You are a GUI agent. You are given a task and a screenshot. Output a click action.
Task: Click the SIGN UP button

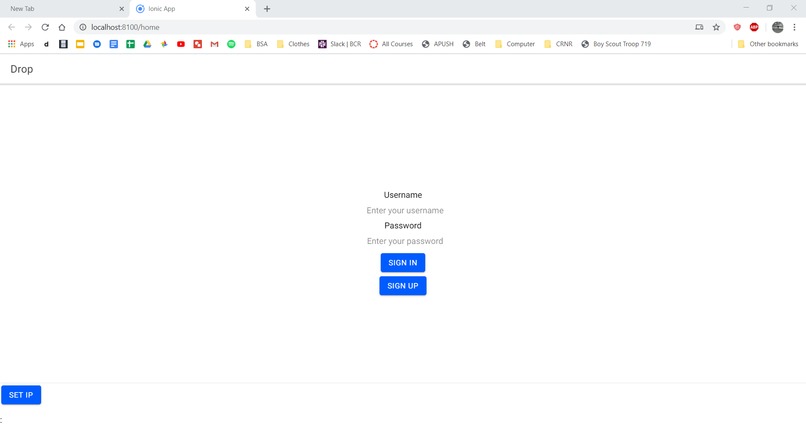[x=402, y=286]
